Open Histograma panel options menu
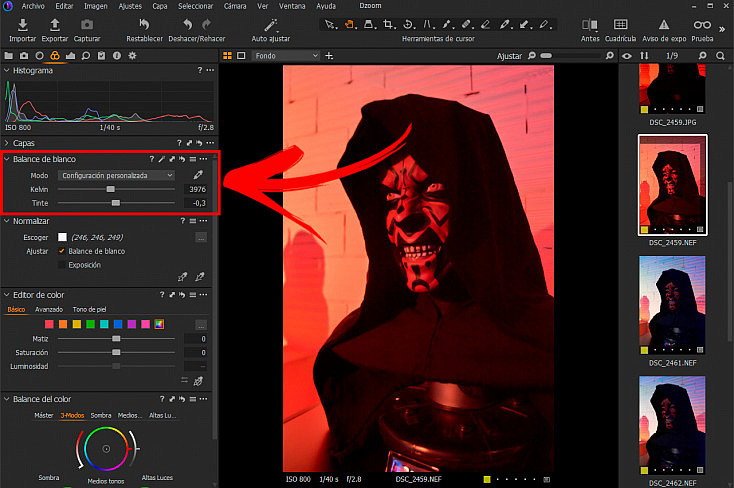Image resolution: width=734 pixels, height=488 pixels. [211, 70]
